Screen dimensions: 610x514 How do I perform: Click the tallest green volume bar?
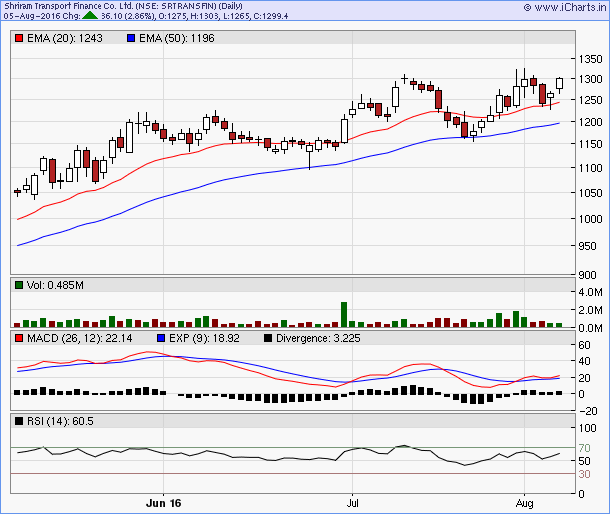pyautogui.click(x=344, y=314)
